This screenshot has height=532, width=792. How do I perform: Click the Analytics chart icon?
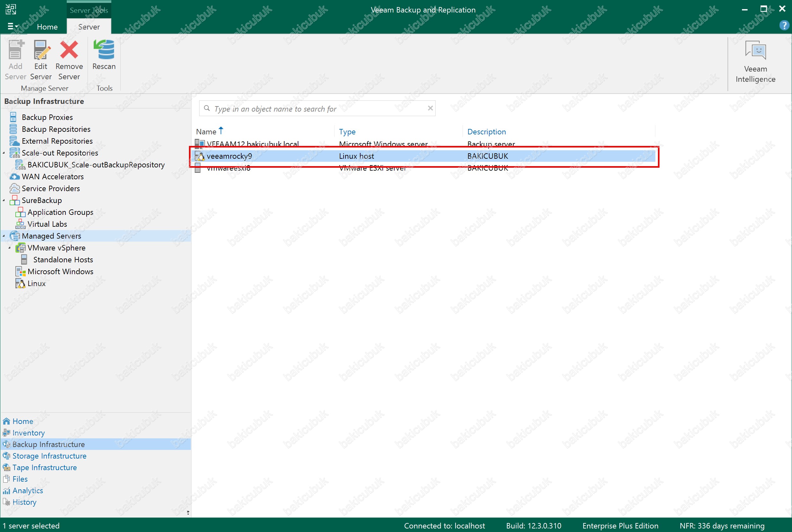click(6, 490)
